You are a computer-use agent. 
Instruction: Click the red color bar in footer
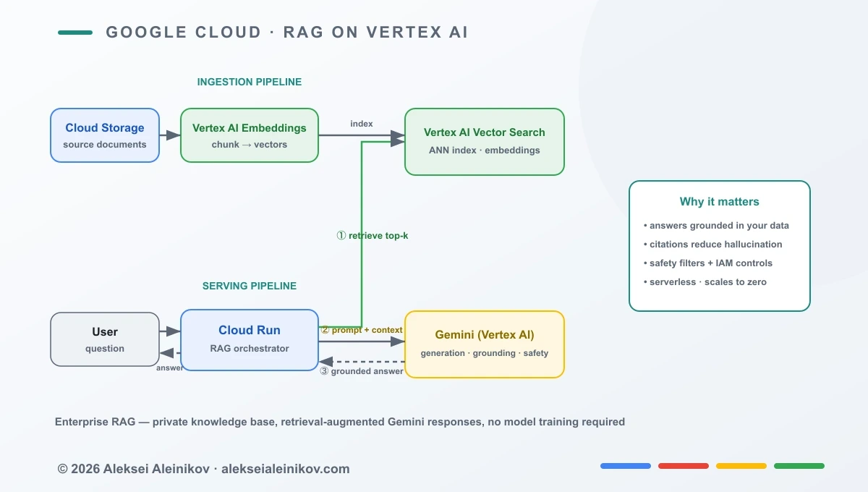[684, 466]
